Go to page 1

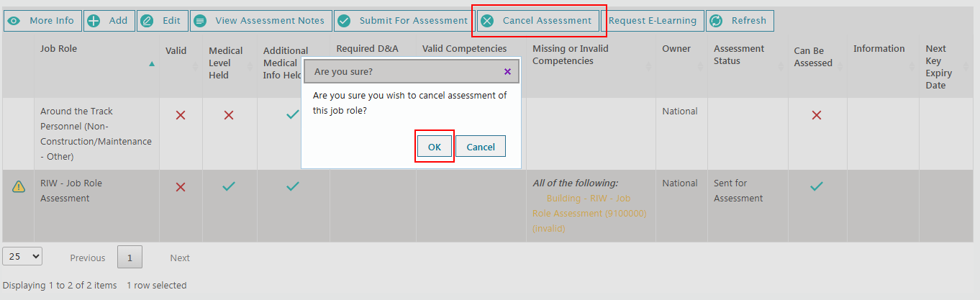pyautogui.click(x=130, y=258)
